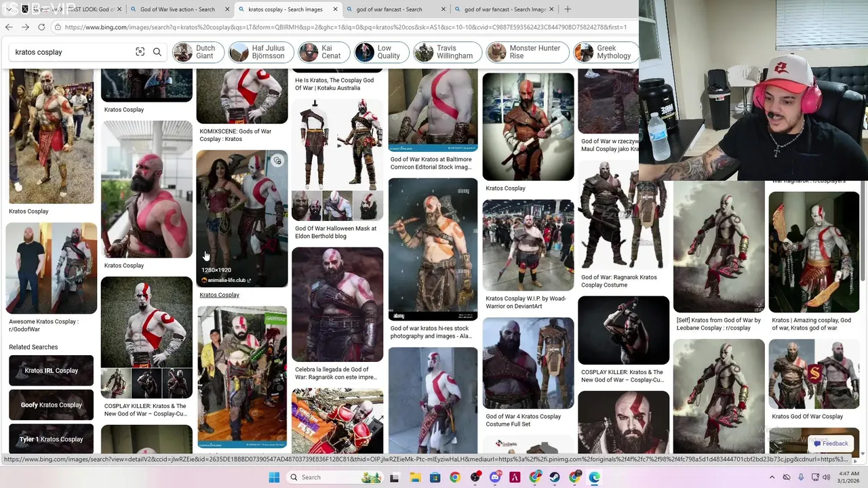Open 'God of War Kratos at Baltimore Comicon' caption
The image size is (868, 488).
[x=431, y=163]
